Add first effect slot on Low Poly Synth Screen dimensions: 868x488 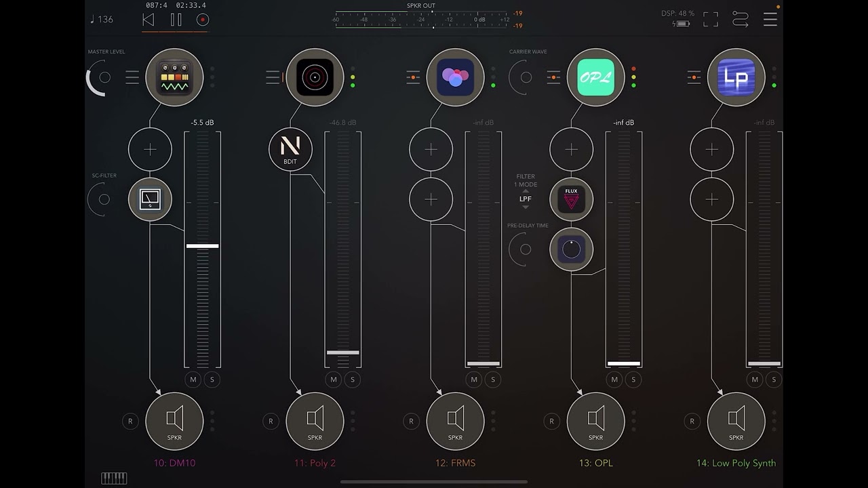click(711, 150)
